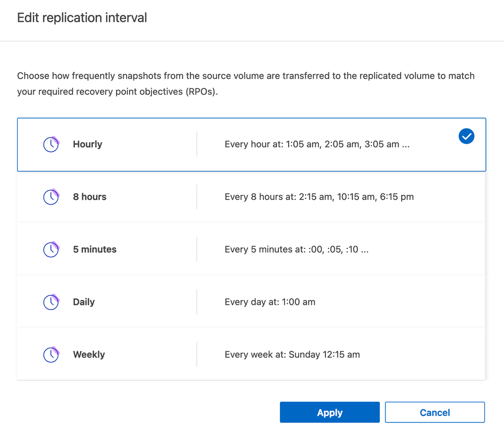Click the clock icon beside Hourly
This screenshot has width=504, height=432.
51,144
